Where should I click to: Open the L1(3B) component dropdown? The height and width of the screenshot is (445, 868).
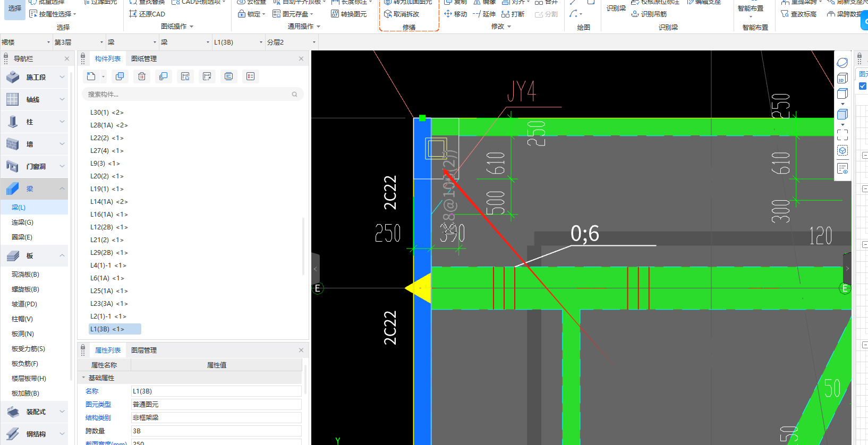[239, 42]
